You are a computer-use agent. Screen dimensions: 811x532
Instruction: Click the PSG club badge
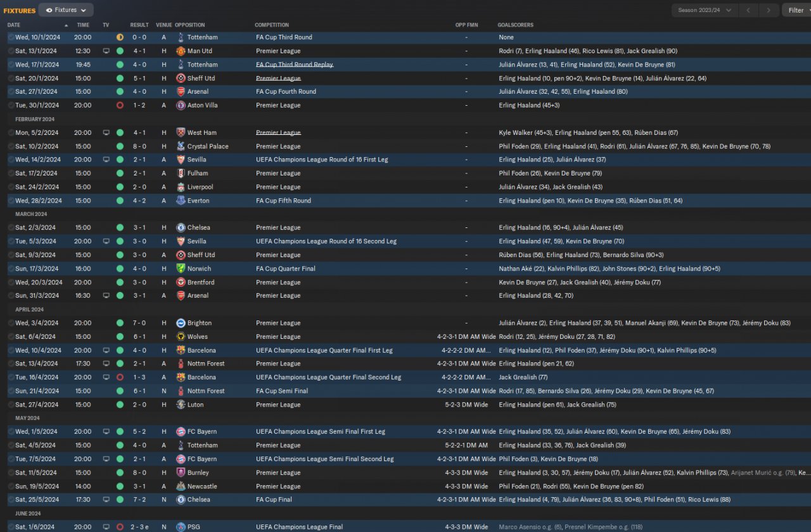click(181, 527)
